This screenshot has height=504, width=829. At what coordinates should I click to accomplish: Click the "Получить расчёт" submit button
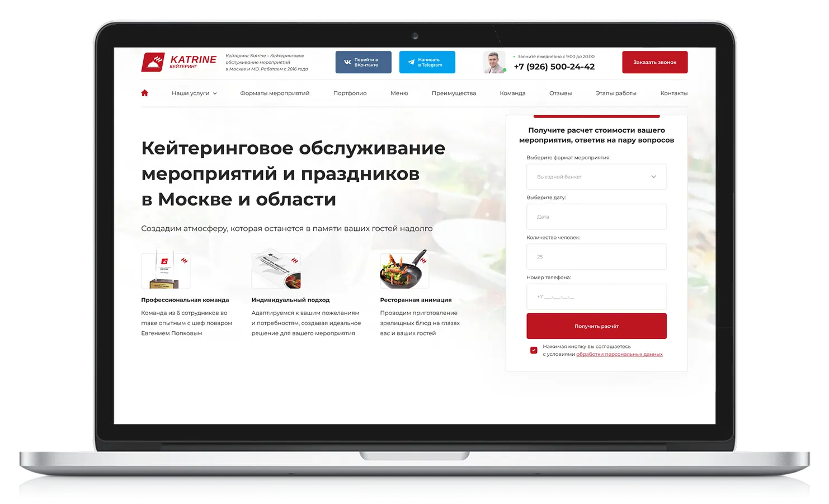click(x=596, y=326)
